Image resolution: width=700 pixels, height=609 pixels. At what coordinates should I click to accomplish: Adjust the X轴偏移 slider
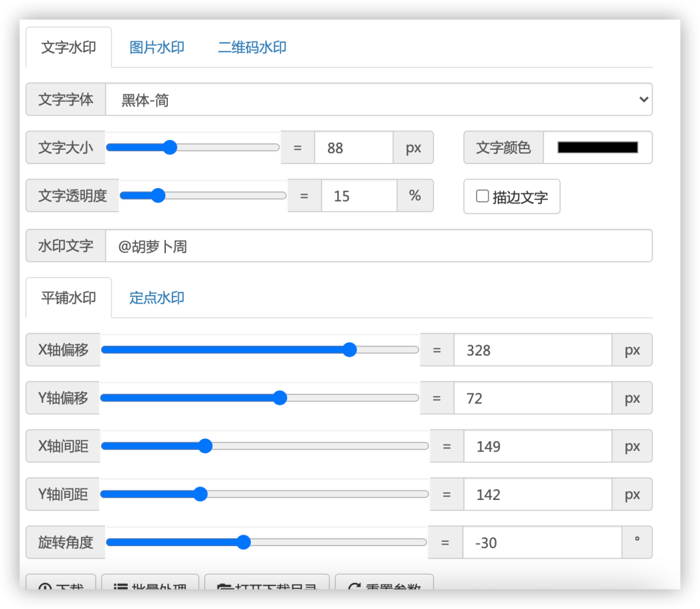[x=260, y=350]
